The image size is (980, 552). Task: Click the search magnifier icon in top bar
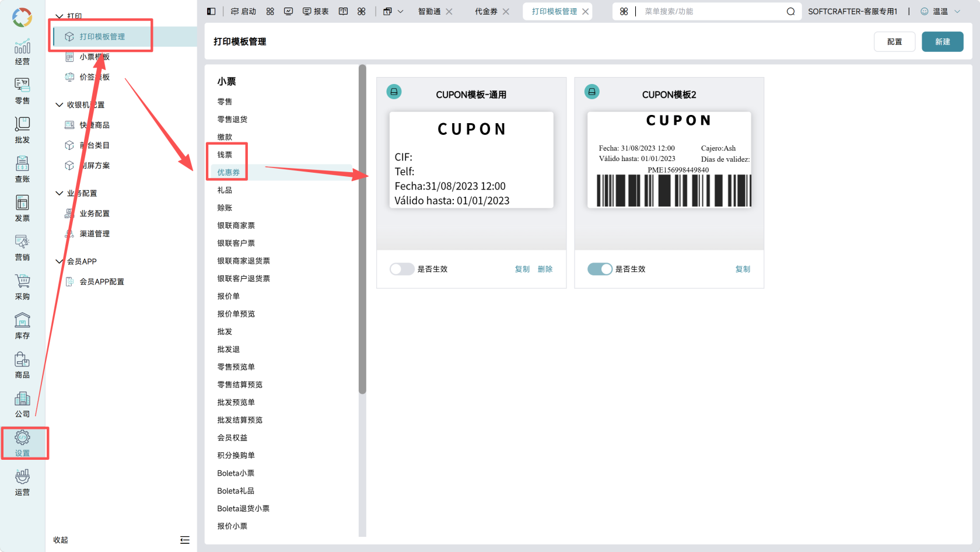pyautogui.click(x=790, y=12)
